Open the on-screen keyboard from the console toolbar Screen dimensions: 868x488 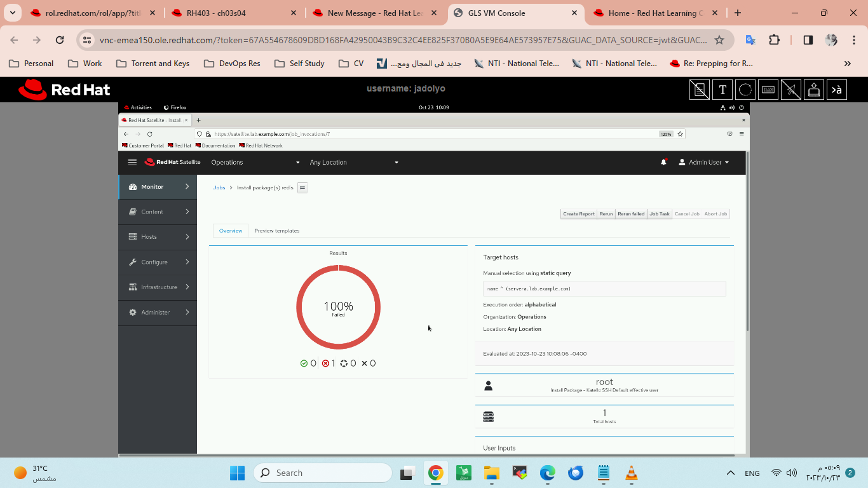pos(768,89)
